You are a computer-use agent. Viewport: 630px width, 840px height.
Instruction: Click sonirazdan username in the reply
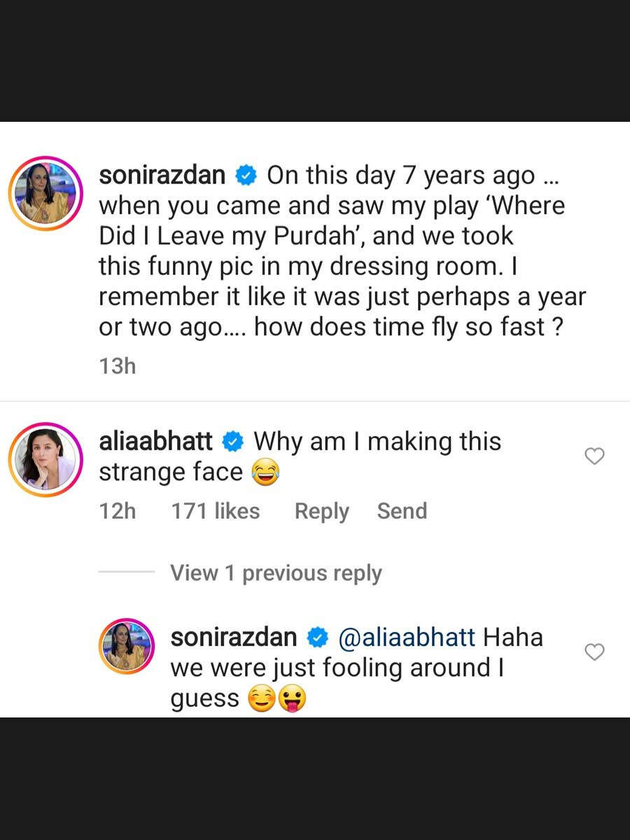coord(234,638)
